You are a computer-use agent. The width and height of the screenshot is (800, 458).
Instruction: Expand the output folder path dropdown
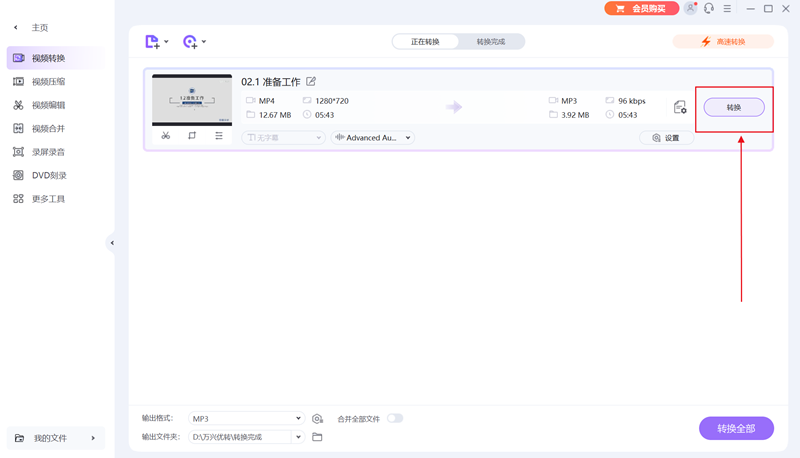pos(298,437)
